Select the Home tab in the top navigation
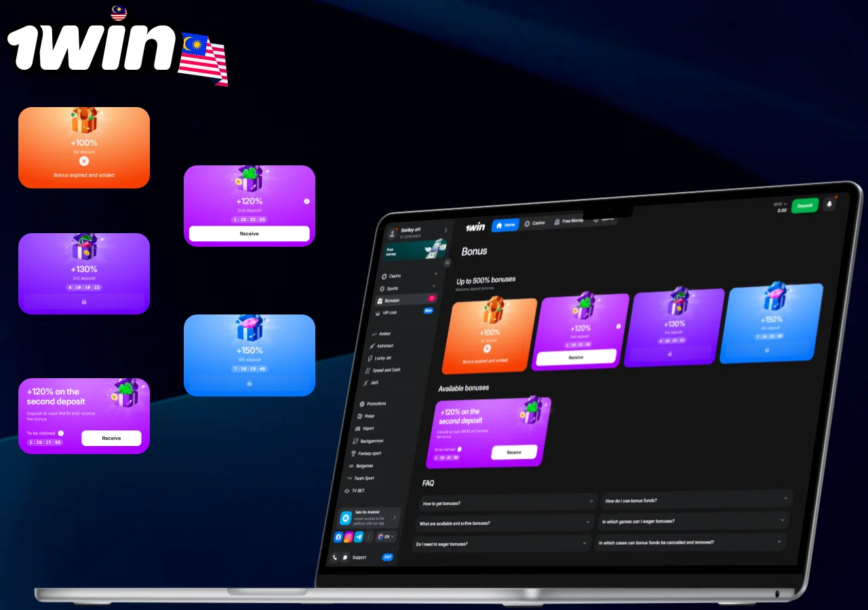 click(x=505, y=226)
